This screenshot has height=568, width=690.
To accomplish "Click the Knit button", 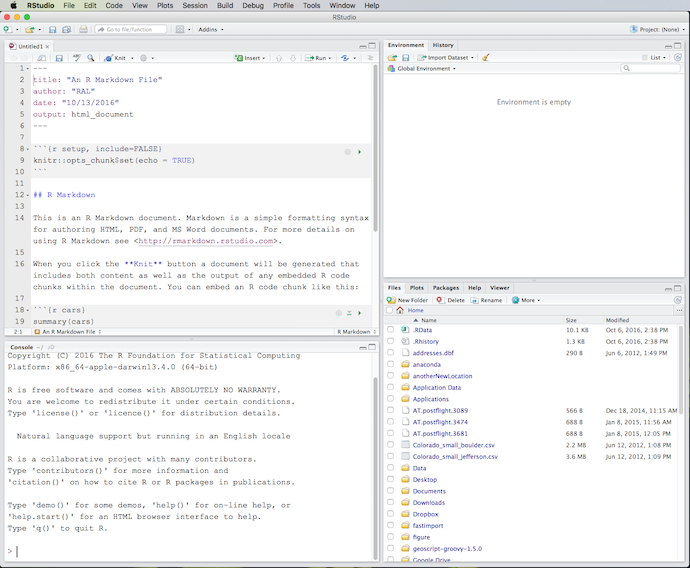I will [115, 58].
